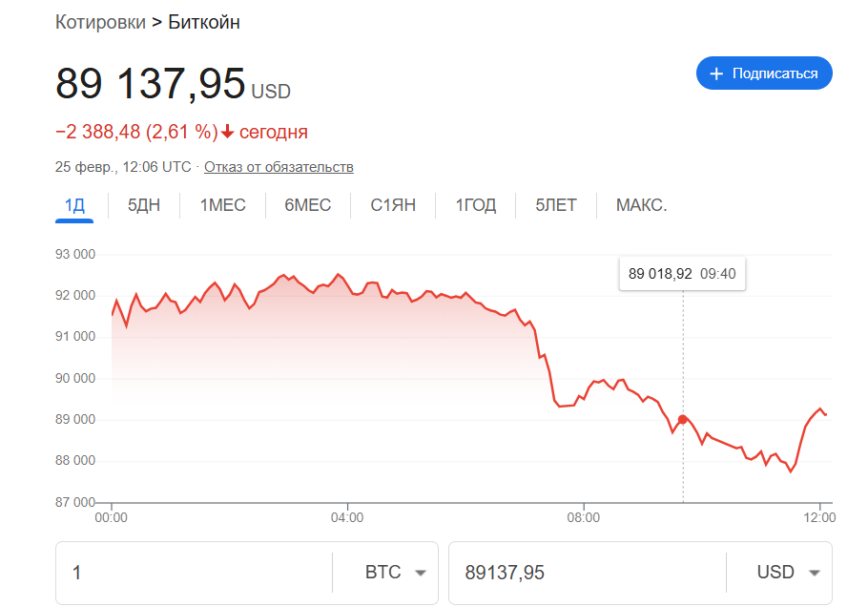This screenshot has height=607, width=868.
Task: Select the 6МЕС time range
Action: pos(307,205)
